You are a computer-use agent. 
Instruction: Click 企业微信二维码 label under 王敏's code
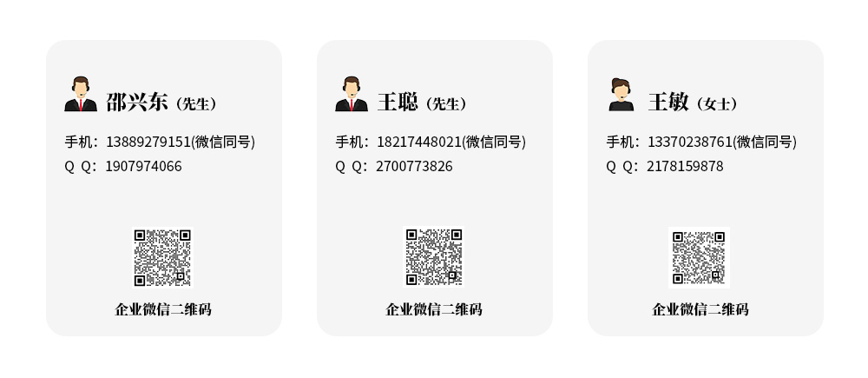[700, 309]
